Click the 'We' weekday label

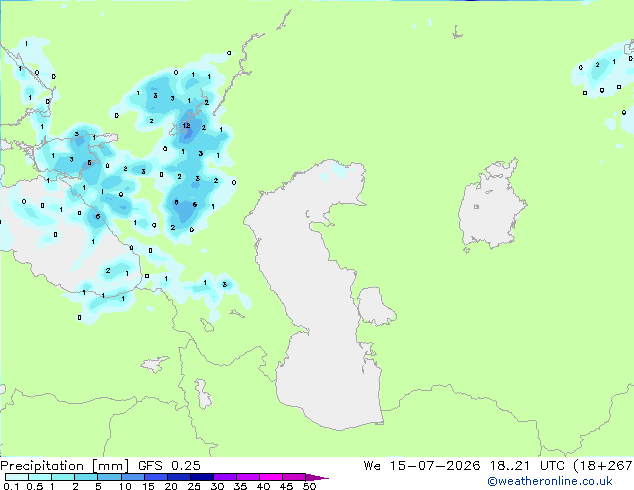[x=372, y=466]
